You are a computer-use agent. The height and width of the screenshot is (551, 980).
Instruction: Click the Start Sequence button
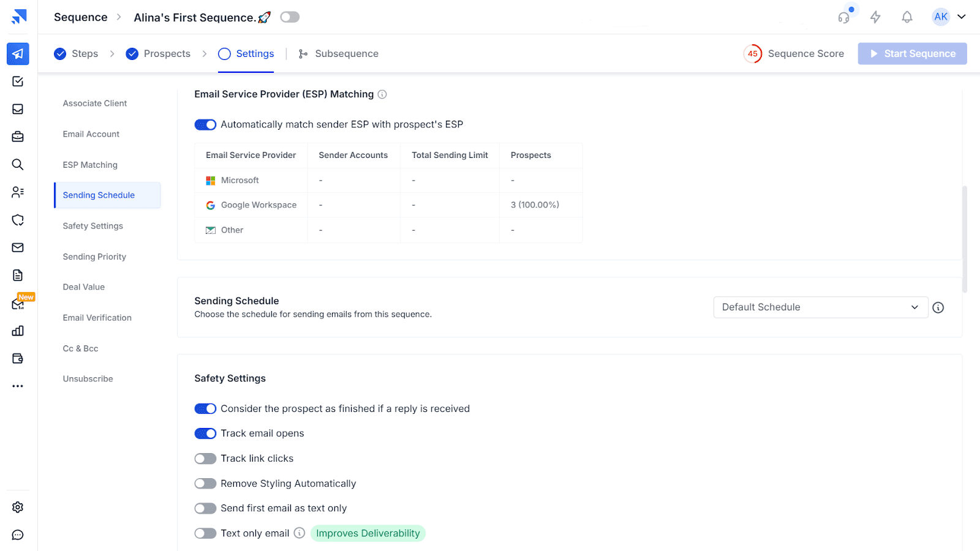pyautogui.click(x=912, y=54)
